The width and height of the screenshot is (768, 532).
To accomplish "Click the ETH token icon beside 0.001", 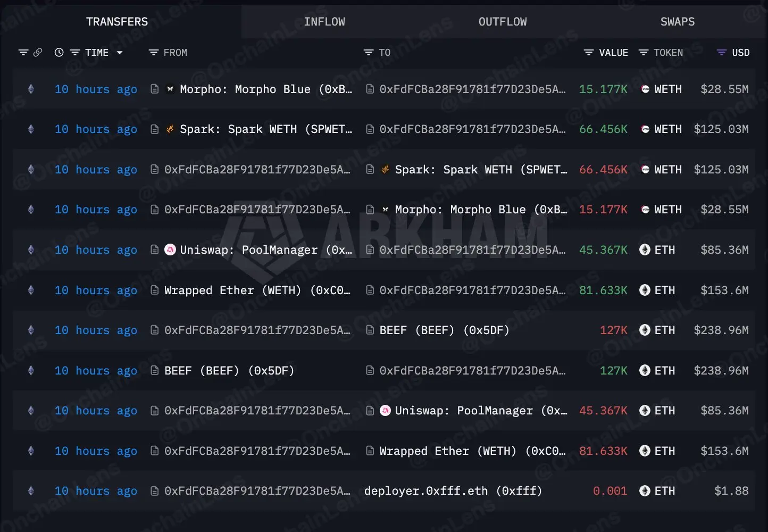I will pyautogui.click(x=645, y=491).
